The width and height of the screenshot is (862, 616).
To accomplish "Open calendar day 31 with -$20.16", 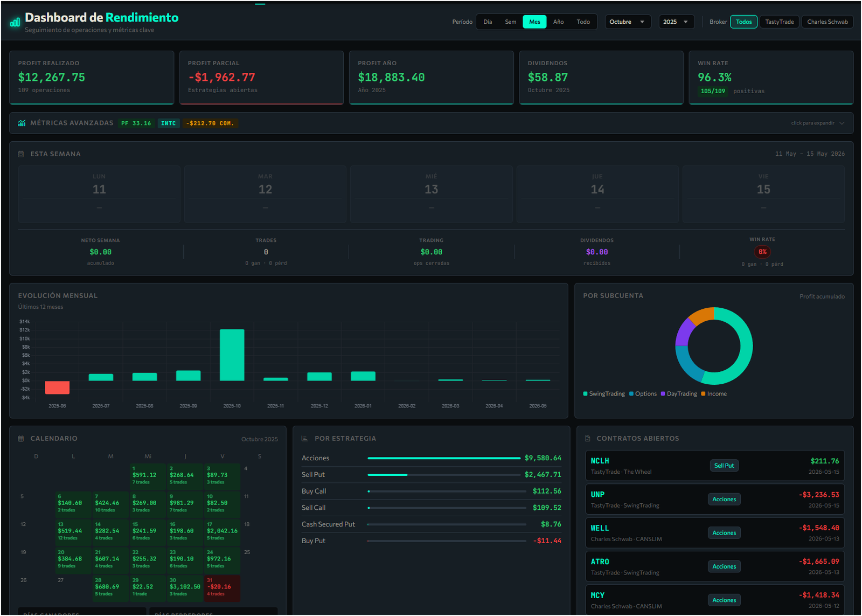I will tap(222, 587).
